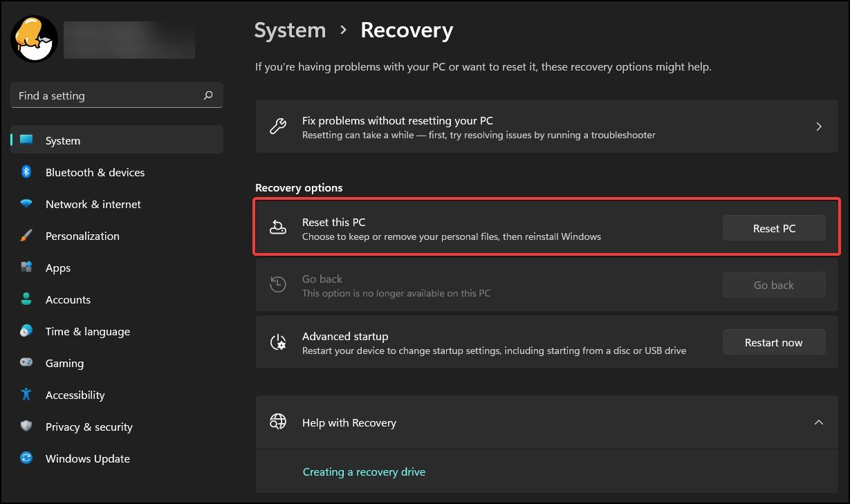The height and width of the screenshot is (504, 850).
Task: Click the Gaming controller icon
Action: (26, 363)
